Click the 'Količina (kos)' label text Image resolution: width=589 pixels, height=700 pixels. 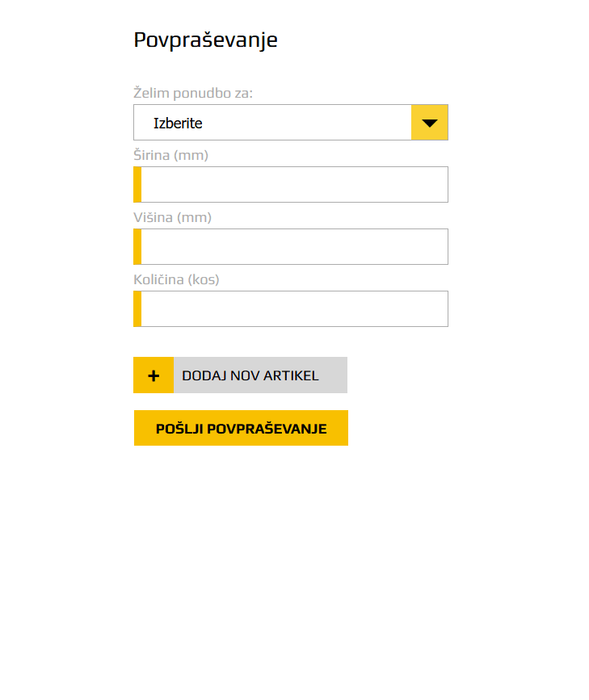(x=176, y=279)
